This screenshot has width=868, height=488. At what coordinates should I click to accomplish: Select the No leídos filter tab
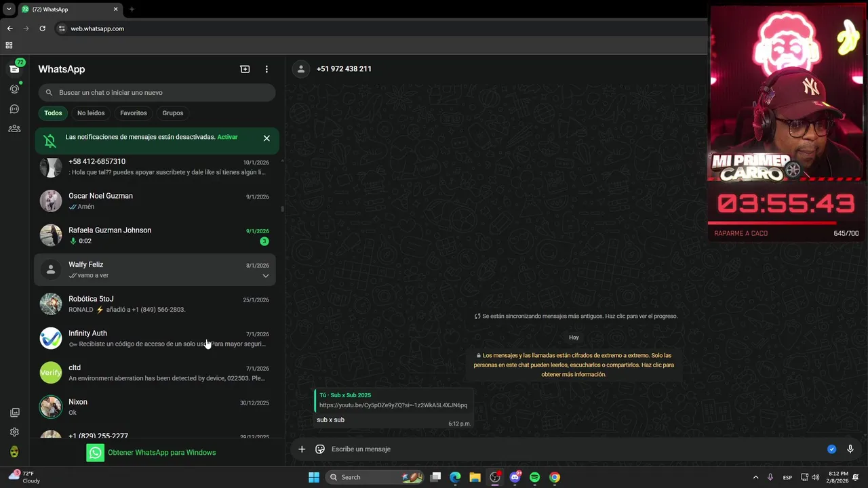click(x=91, y=113)
